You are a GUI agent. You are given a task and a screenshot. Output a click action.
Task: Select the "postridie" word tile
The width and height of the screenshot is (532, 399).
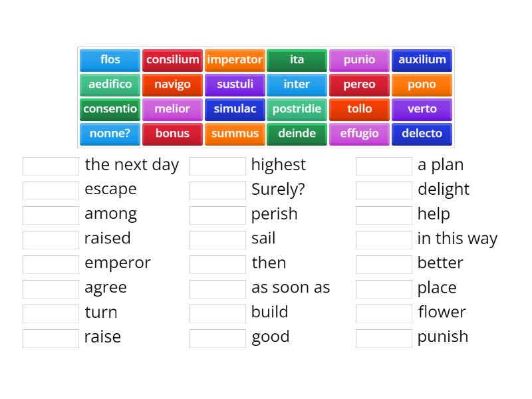[x=297, y=109]
